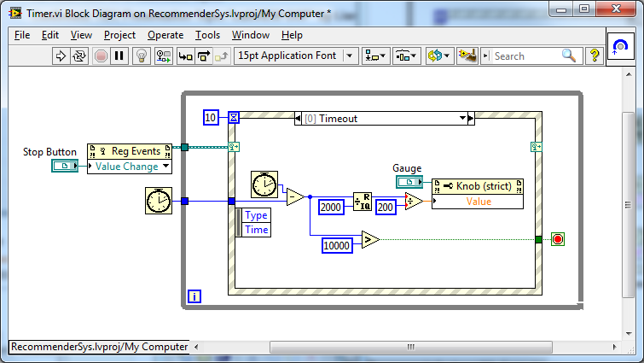Click Run Continuously icon
Screen dimensions: 644x363
80,56
